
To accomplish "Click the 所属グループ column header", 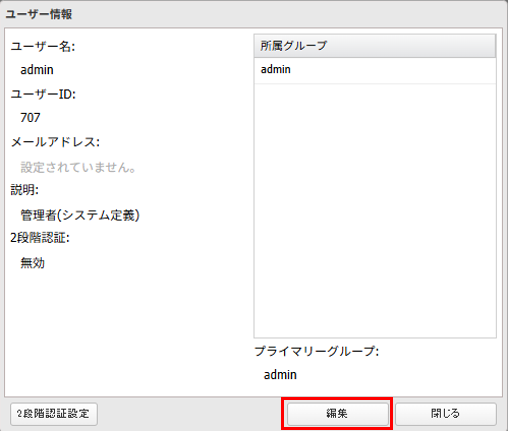I will click(x=375, y=46).
